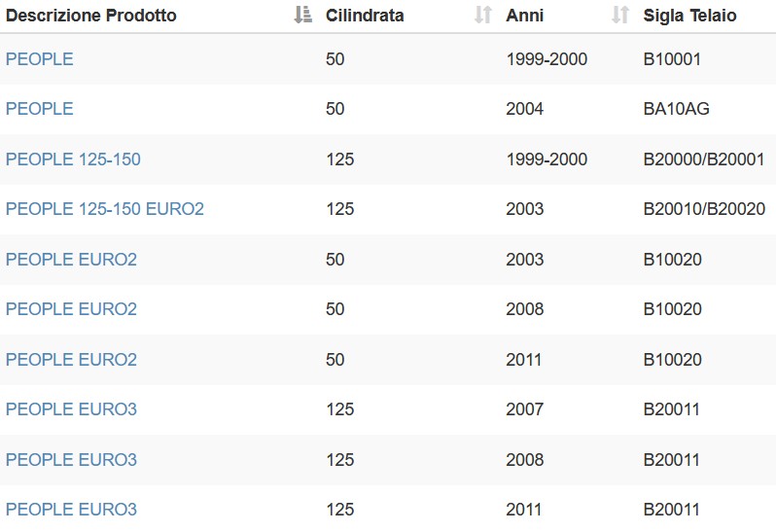Select the Cilindrata column header
This screenshot has width=776, height=532.
[x=365, y=16]
